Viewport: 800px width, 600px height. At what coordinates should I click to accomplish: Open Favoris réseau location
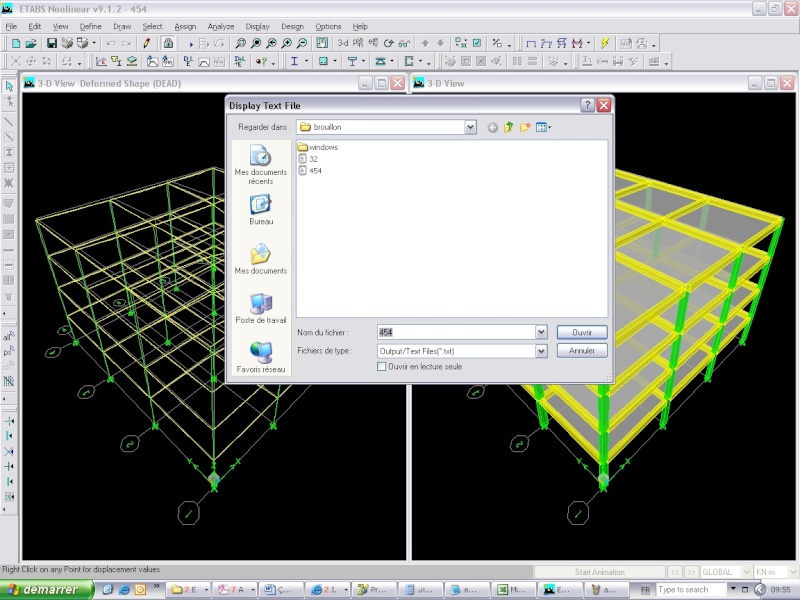coord(261,358)
